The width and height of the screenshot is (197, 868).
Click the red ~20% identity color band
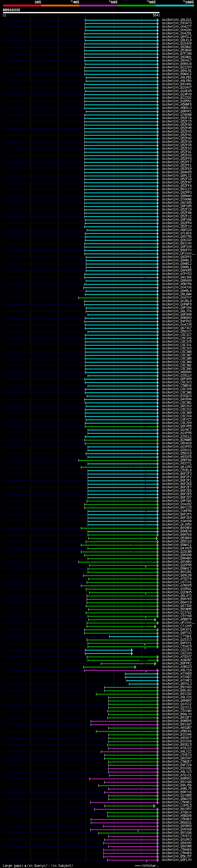(x=22, y=6)
